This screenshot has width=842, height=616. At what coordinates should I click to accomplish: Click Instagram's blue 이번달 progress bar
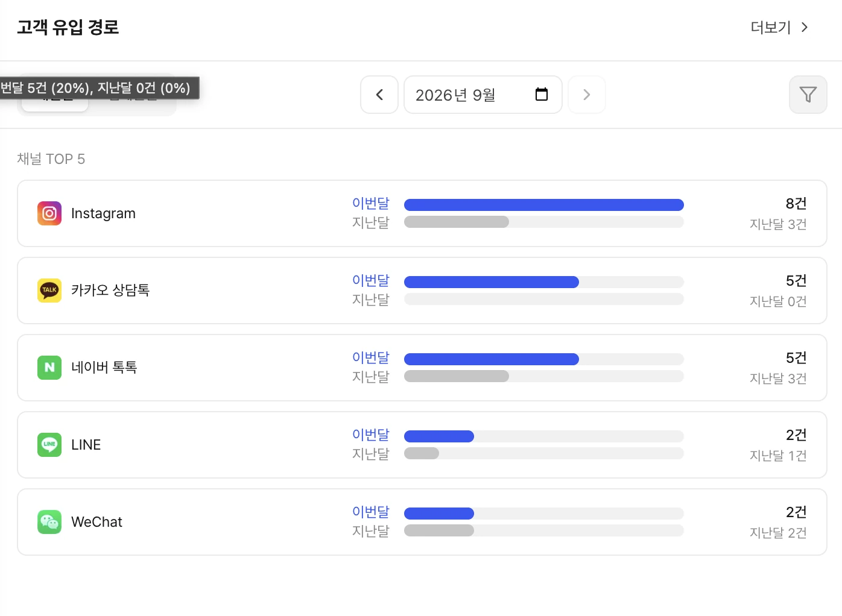(x=544, y=205)
